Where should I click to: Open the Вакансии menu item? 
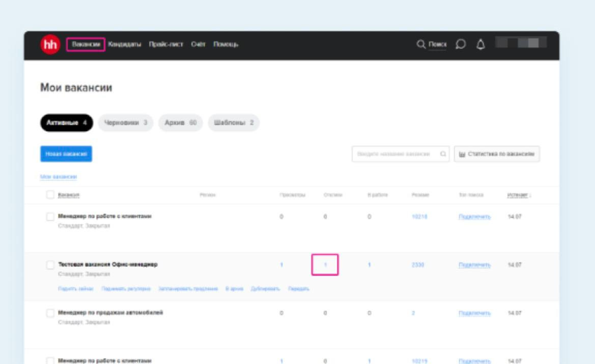pos(86,45)
